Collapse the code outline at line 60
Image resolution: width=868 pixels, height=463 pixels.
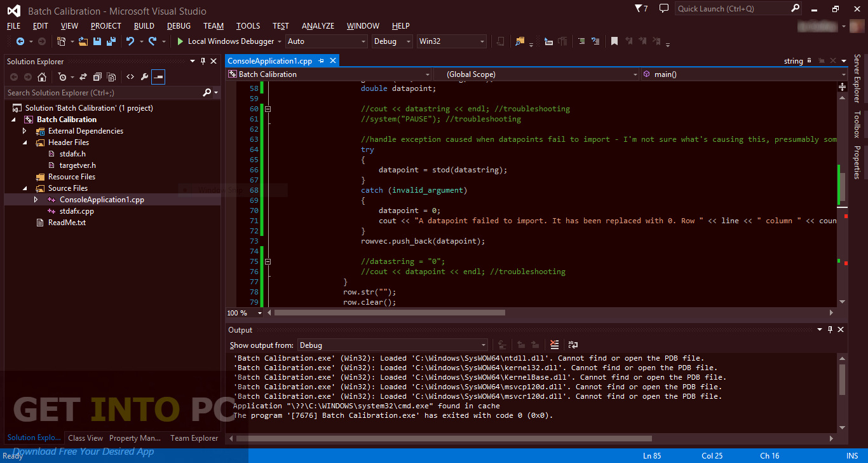point(268,109)
